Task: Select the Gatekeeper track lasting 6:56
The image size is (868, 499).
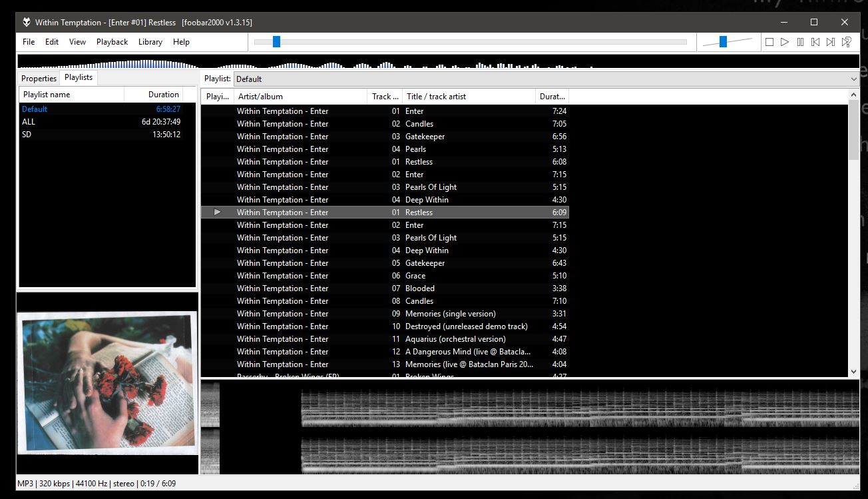Action: [x=385, y=137]
